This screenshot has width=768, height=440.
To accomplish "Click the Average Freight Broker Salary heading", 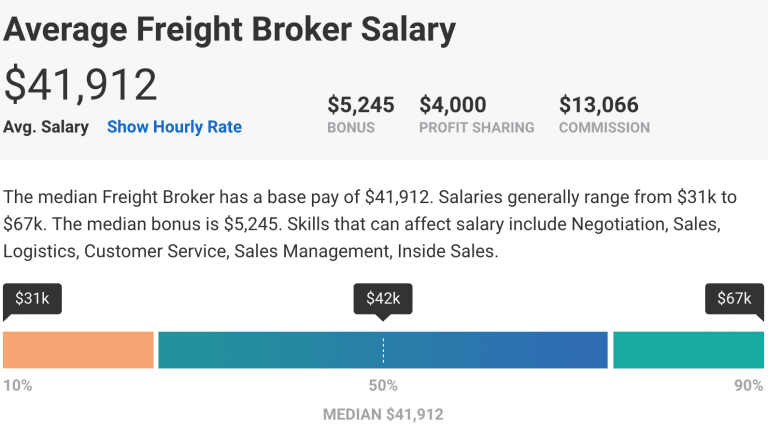I will [229, 29].
